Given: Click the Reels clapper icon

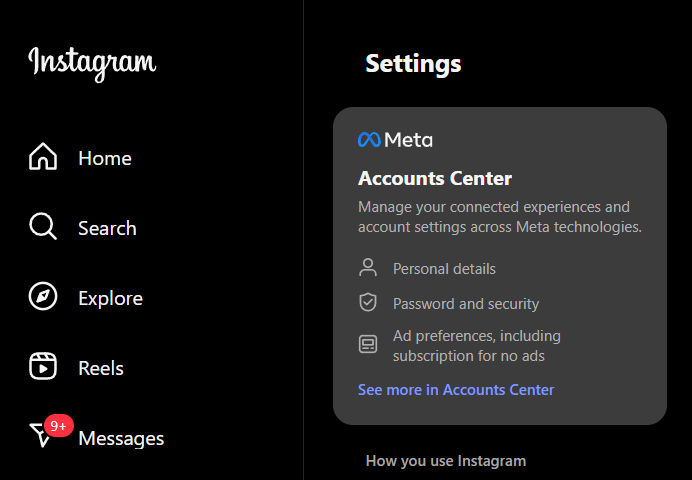Looking at the screenshot, I should [x=43, y=368].
